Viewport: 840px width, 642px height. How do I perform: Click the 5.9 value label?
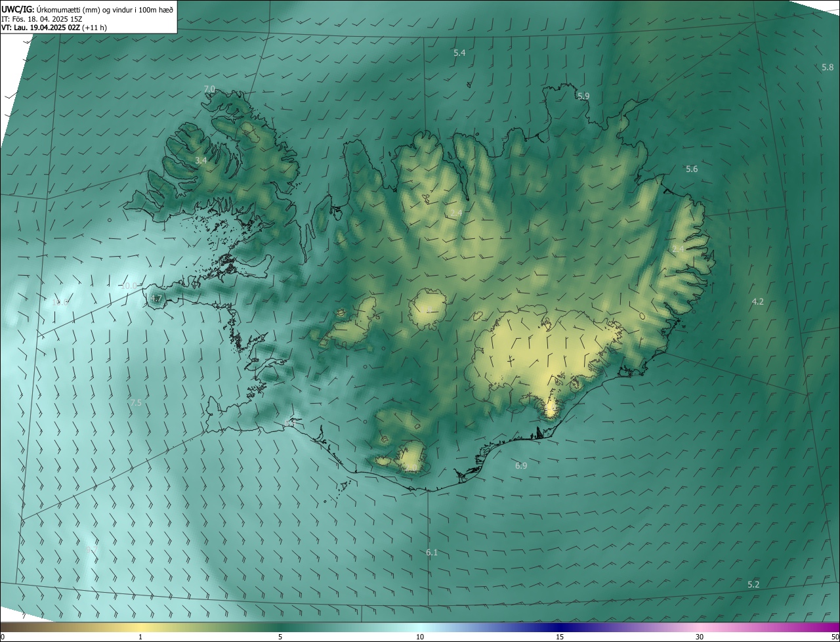click(x=583, y=96)
